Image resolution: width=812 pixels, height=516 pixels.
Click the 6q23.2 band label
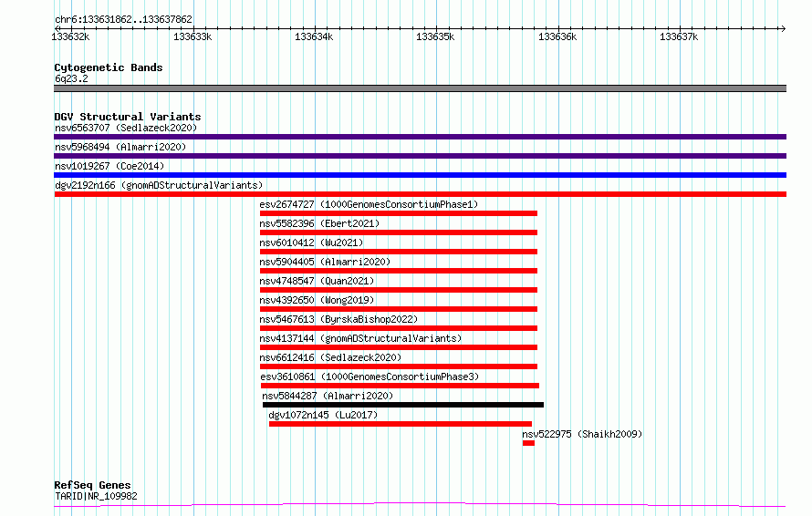click(71, 78)
